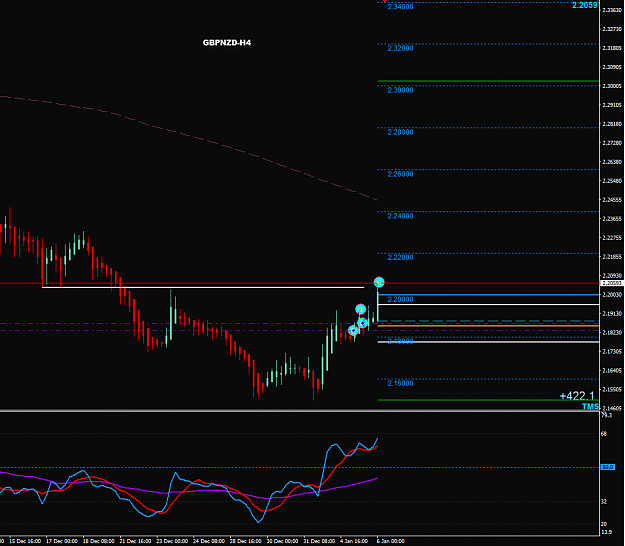The height and width of the screenshot is (546, 625).
Task: Click the blue 50.0 indicator level box
Action: [x=607, y=467]
